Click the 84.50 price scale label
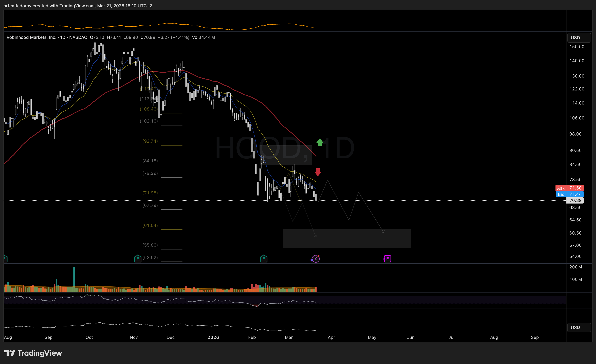The height and width of the screenshot is (364, 596). (x=575, y=165)
